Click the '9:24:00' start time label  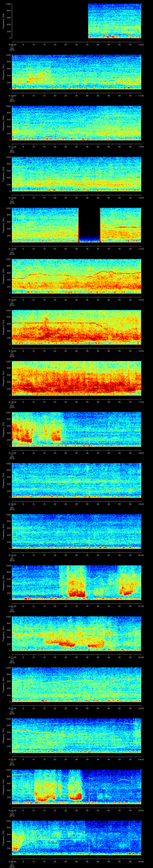click(x=12, y=810)
